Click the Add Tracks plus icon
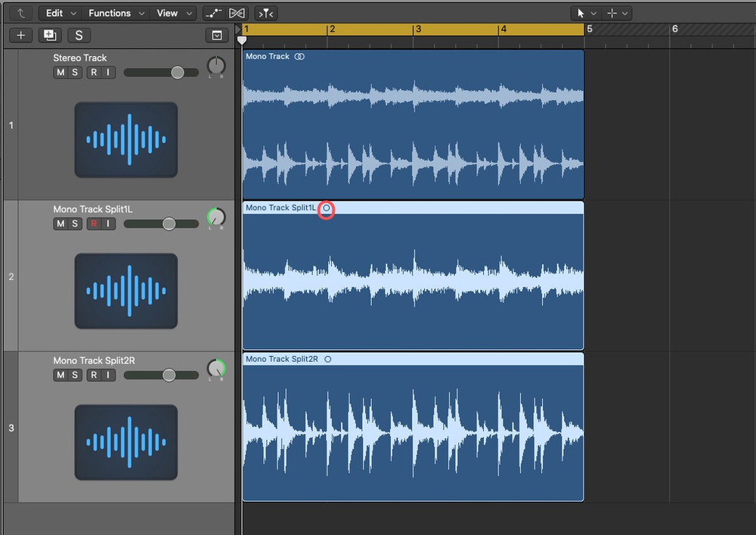Screen dimensions: 756x535 click(x=20, y=35)
